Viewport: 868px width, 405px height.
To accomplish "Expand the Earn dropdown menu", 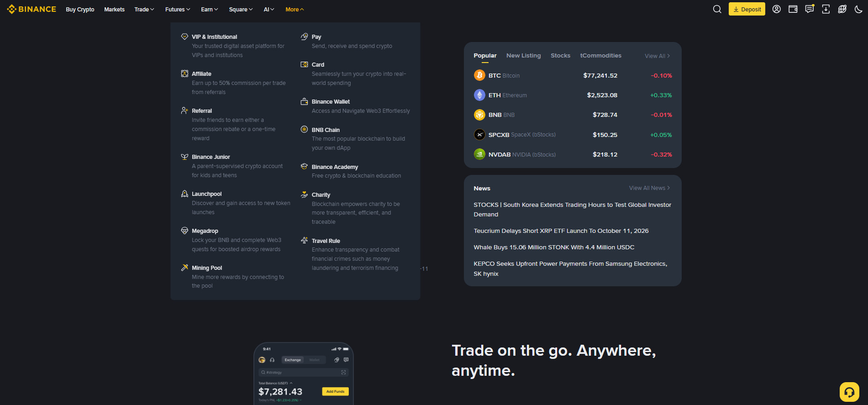I will pyautogui.click(x=210, y=9).
